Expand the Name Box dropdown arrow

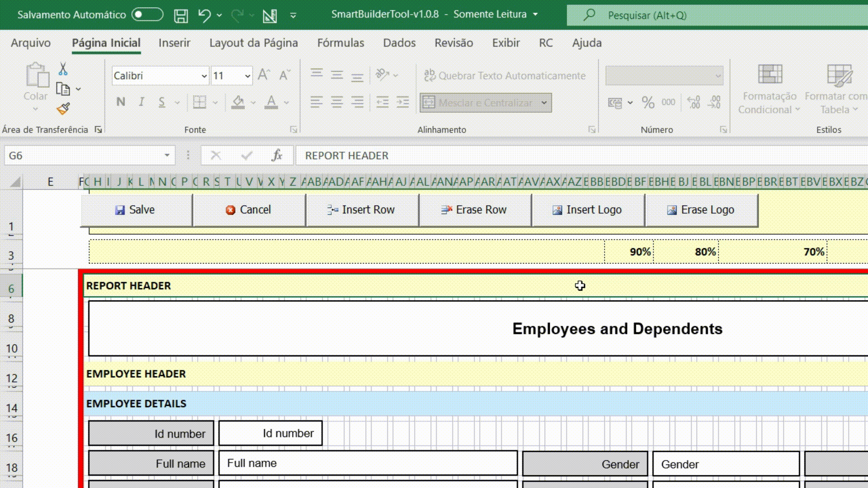click(x=167, y=155)
